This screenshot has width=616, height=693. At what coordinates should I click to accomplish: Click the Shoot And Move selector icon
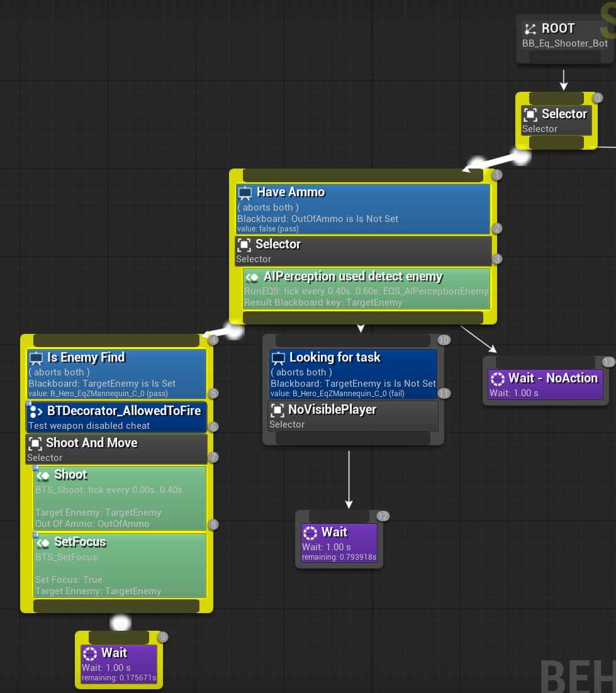click(35, 443)
